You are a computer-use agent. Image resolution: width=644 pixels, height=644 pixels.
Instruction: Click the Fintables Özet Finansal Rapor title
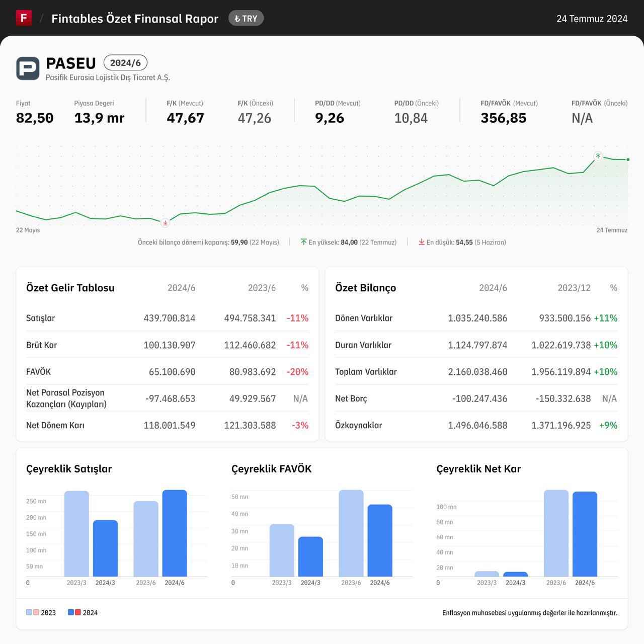(x=135, y=19)
